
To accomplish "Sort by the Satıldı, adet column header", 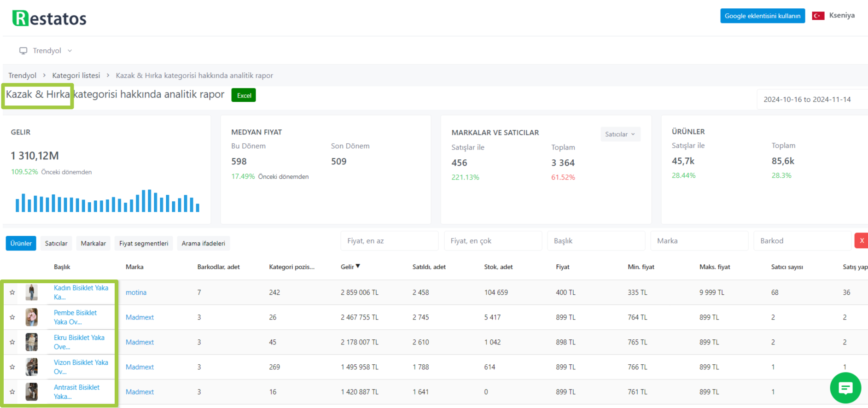I will coord(429,267).
